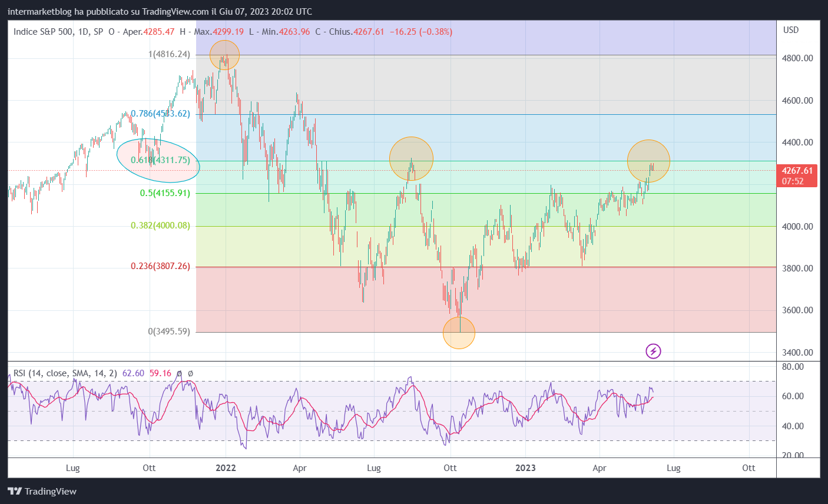The height and width of the screenshot is (504, 828).
Task: Click the 2022 label on the time axis
Action: (226, 468)
